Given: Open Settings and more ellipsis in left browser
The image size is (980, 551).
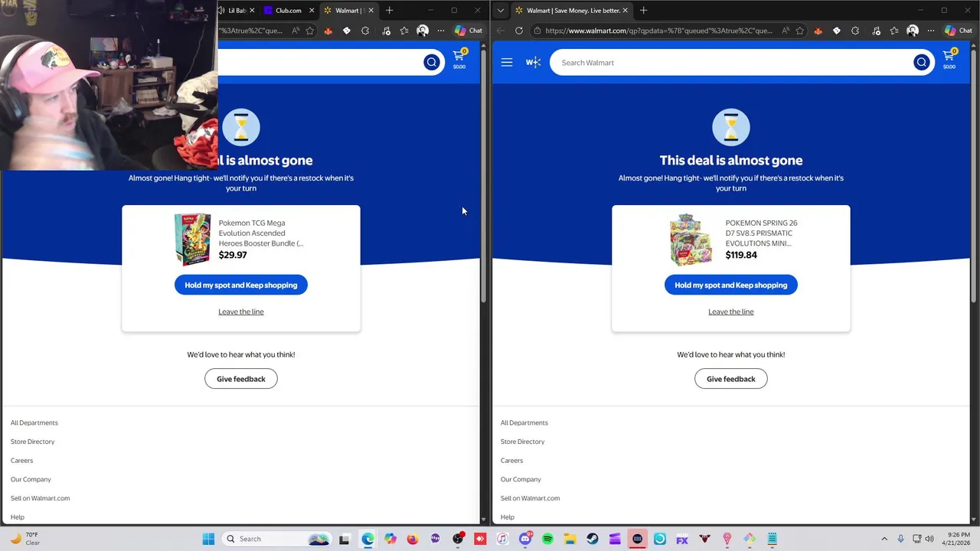Looking at the screenshot, I should click(x=441, y=31).
